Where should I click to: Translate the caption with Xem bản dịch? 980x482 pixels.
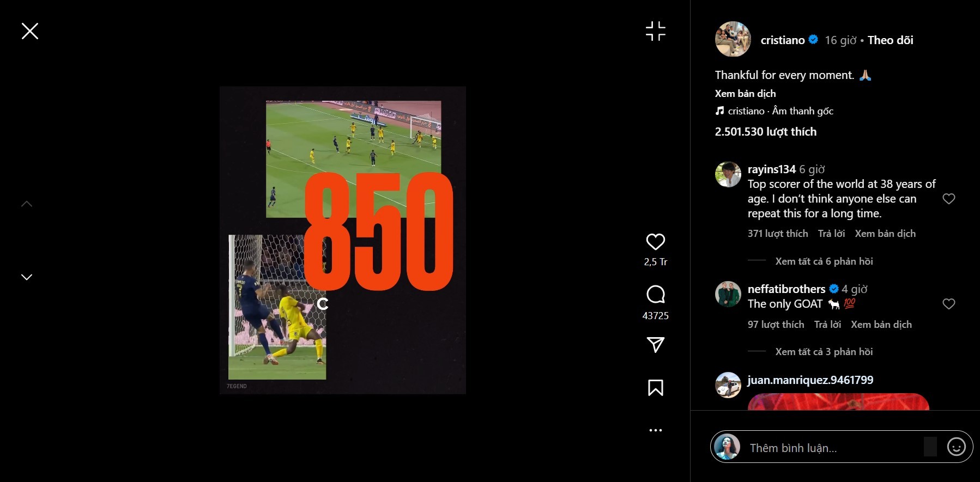coord(745,94)
